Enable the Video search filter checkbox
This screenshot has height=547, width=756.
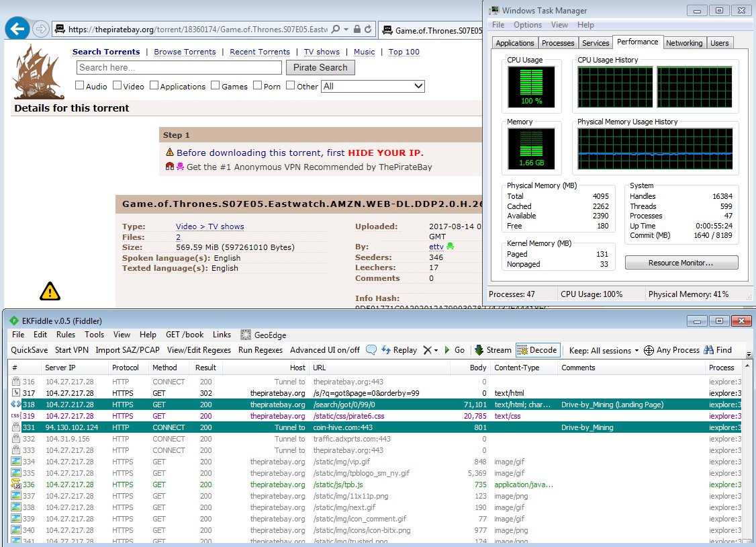click(x=117, y=85)
